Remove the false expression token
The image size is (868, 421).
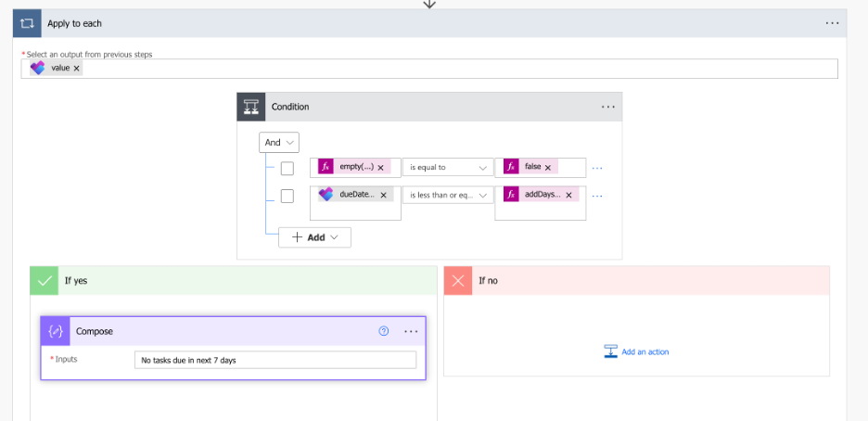(548, 167)
